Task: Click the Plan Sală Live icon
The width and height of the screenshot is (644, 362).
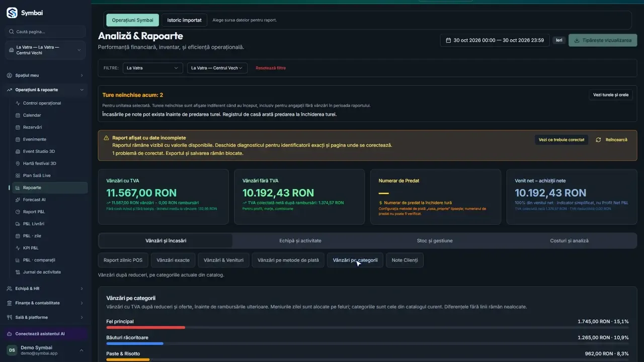Action: [x=18, y=175]
